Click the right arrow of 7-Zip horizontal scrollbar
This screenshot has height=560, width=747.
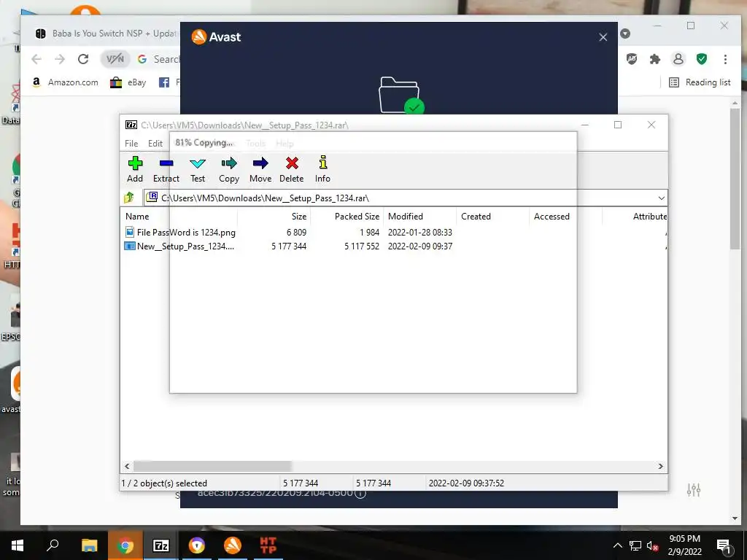tap(660, 466)
